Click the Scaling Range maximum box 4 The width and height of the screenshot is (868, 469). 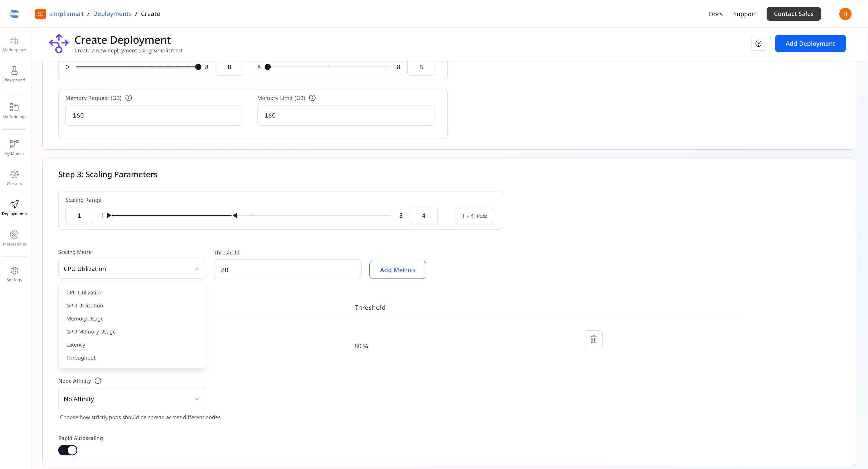click(x=424, y=215)
